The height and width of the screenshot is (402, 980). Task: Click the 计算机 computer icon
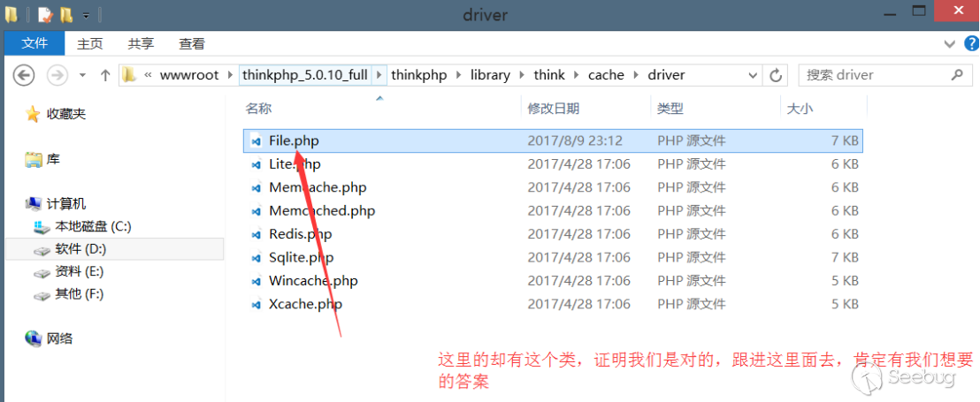[33, 203]
